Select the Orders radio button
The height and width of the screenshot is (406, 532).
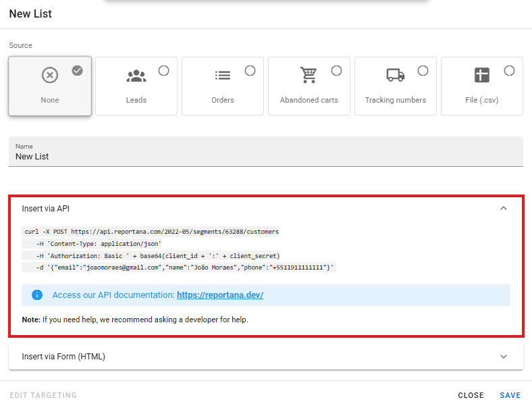pyautogui.click(x=250, y=70)
